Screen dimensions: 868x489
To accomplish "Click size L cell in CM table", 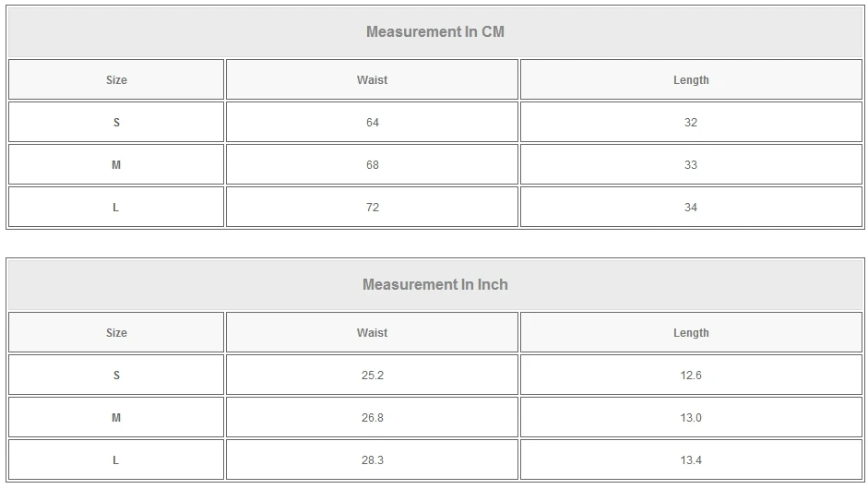I will (116, 208).
